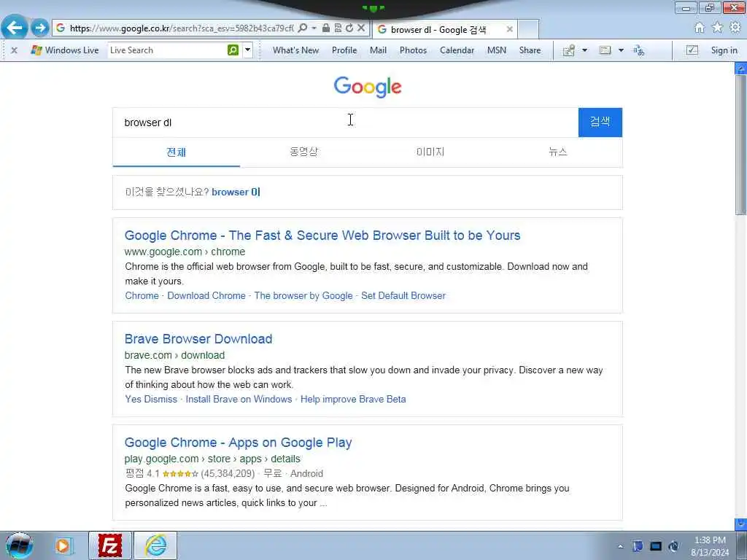This screenshot has width=747, height=560.
Task: Click the search magnifier in address bar
Action: pos(302,28)
